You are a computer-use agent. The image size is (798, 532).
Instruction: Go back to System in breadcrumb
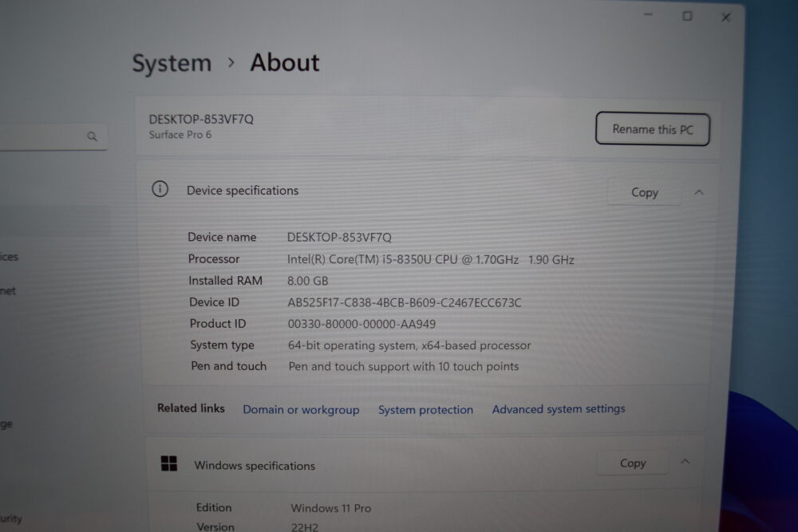172,63
